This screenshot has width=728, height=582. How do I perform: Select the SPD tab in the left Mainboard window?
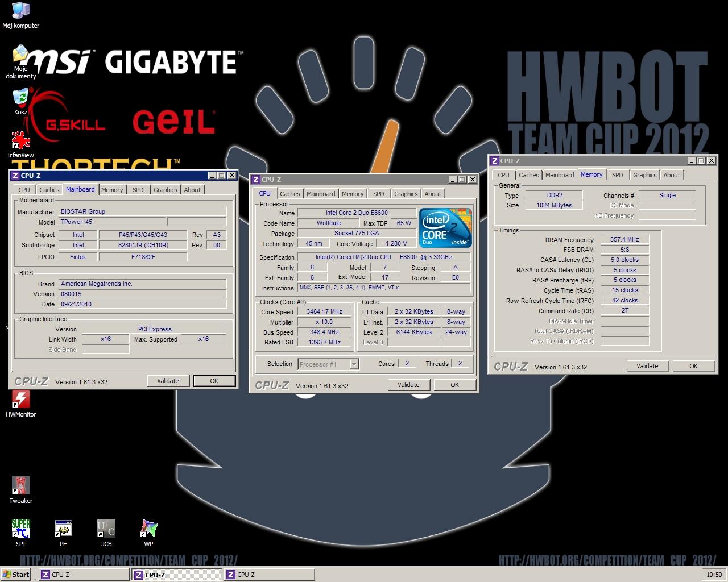click(x=138, y=190)
